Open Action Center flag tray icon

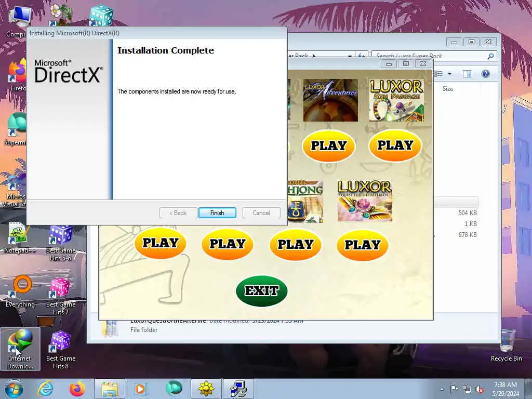(454, 389)
